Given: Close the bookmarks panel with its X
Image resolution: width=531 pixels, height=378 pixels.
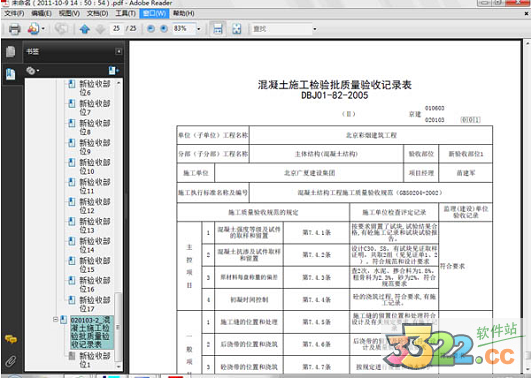Looking at the screenshot, I should [119, 51].
